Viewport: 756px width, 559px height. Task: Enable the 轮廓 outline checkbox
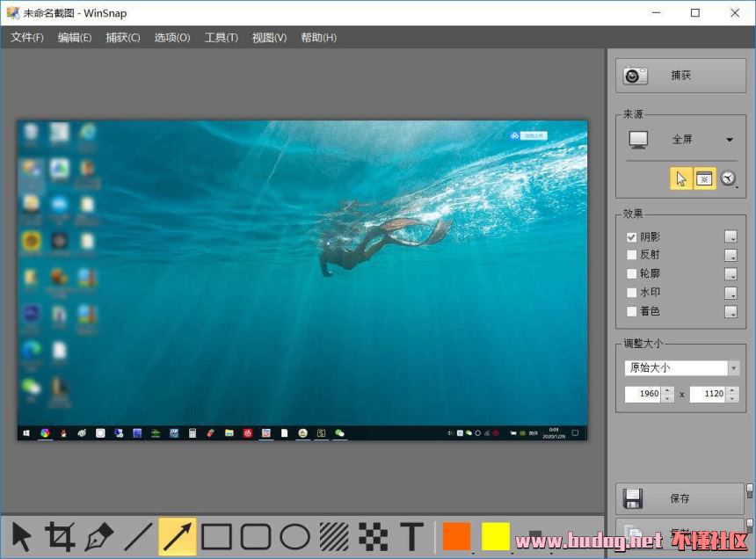(x=631, y=273)
